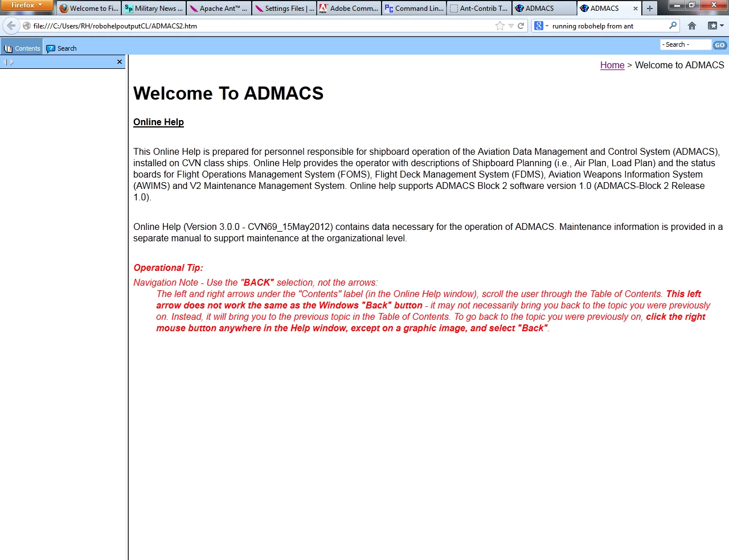Viewport: 729px width, 560px height.
Task: Switch to the Command Lin... tab
Action: pyautogui.click(x=413, y=9)
